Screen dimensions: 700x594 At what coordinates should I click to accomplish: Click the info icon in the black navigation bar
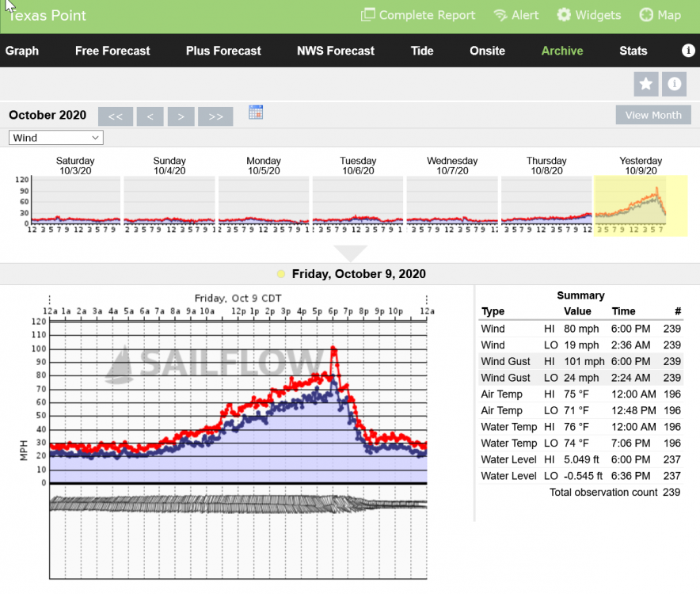tap(688, 51)
